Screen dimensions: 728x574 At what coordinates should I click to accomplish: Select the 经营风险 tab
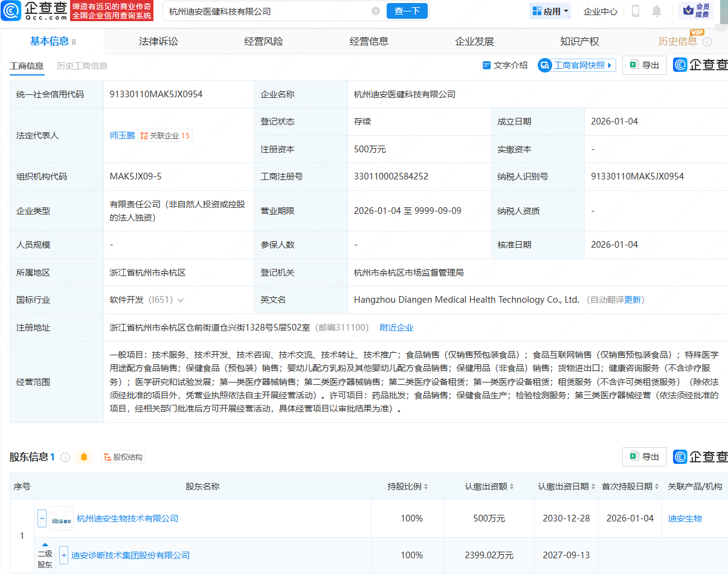click(x=263, y=40)
